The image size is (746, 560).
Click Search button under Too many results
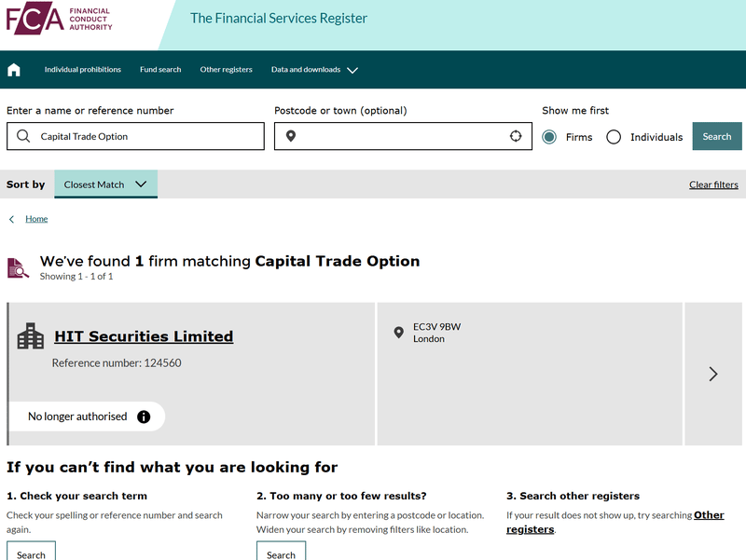coord(282,552)
